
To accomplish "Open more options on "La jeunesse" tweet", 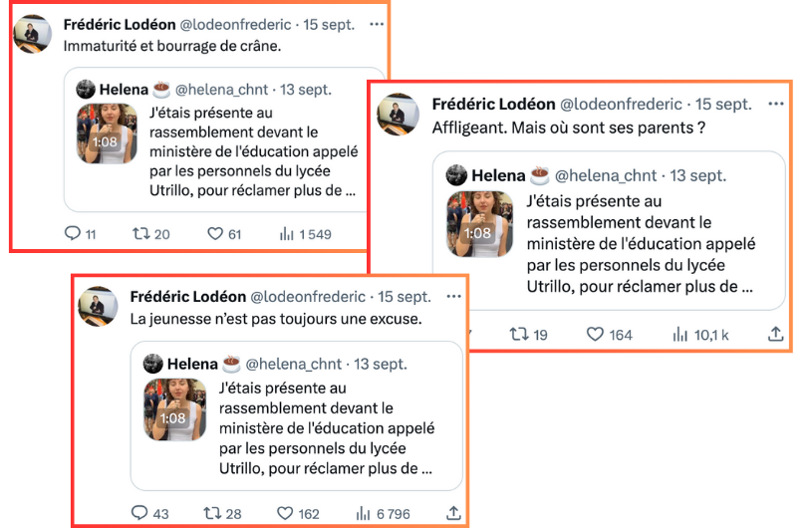I will (x=452, y=296).
